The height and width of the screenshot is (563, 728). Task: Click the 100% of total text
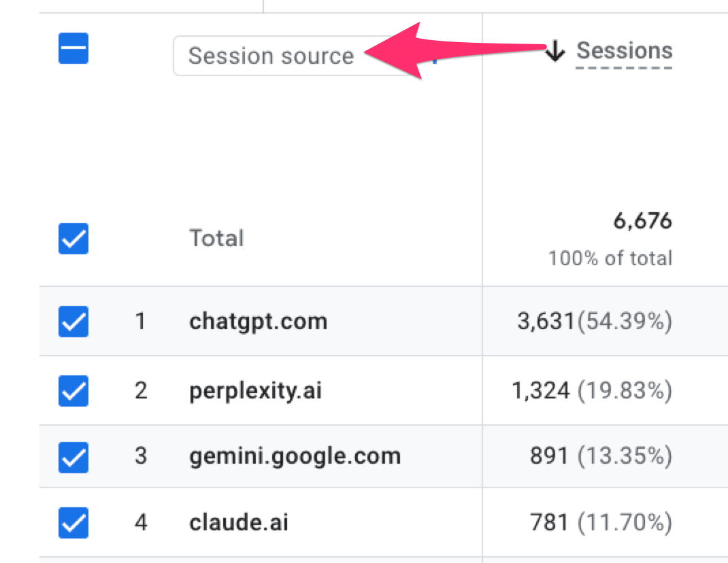(x=610, y=258)
